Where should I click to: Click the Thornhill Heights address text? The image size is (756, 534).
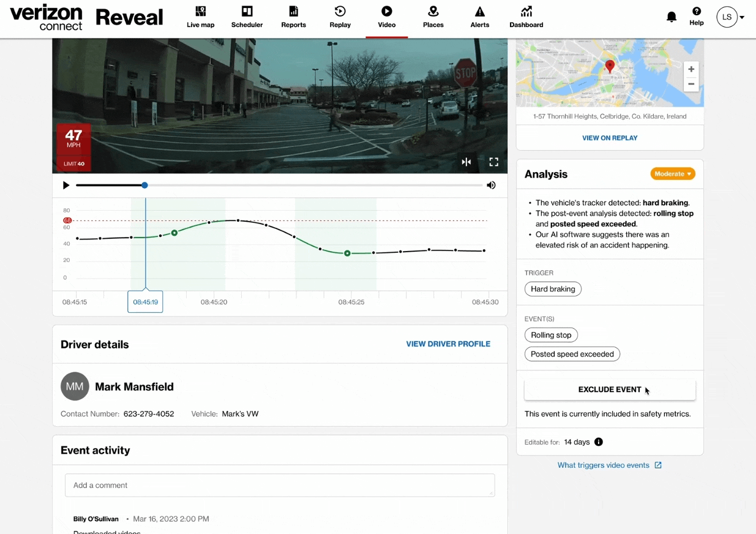tap(610, 116)
